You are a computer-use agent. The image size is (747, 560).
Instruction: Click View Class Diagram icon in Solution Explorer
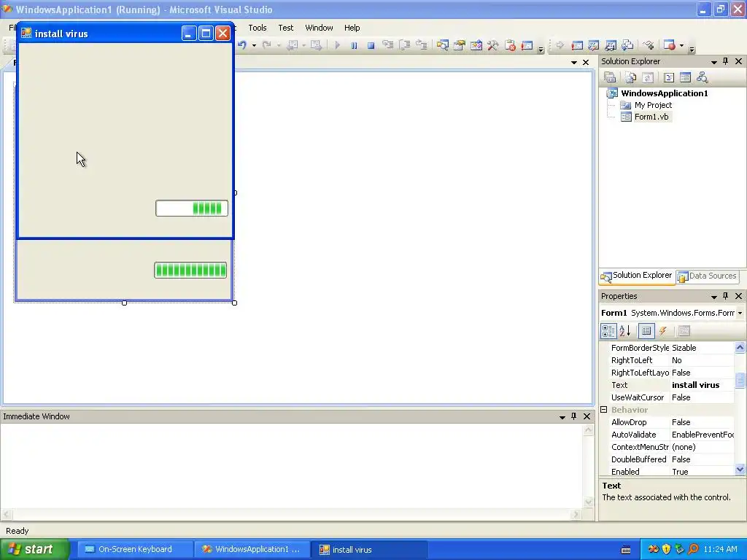tap(702, 77)
